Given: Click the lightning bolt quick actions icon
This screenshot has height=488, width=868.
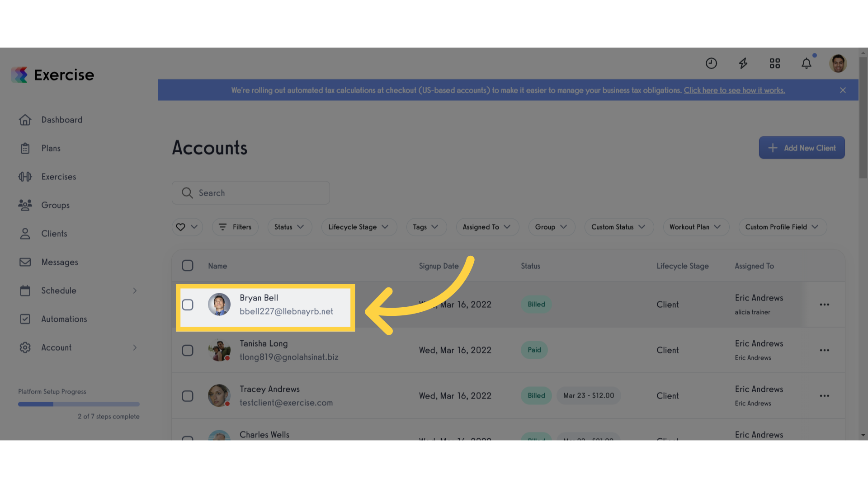Looking at the screenshot, I should click(x=743, y=63).
